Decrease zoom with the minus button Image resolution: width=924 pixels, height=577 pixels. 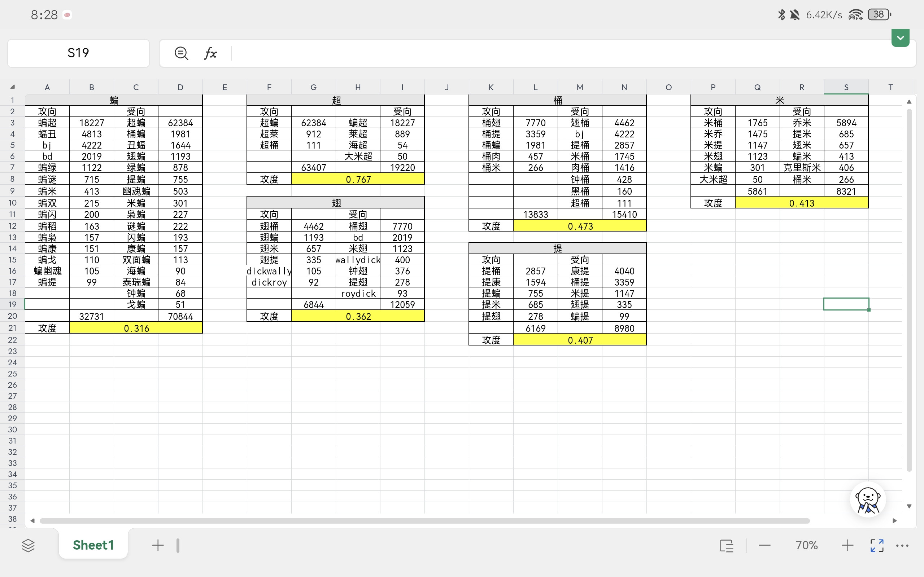coord(764,545)
